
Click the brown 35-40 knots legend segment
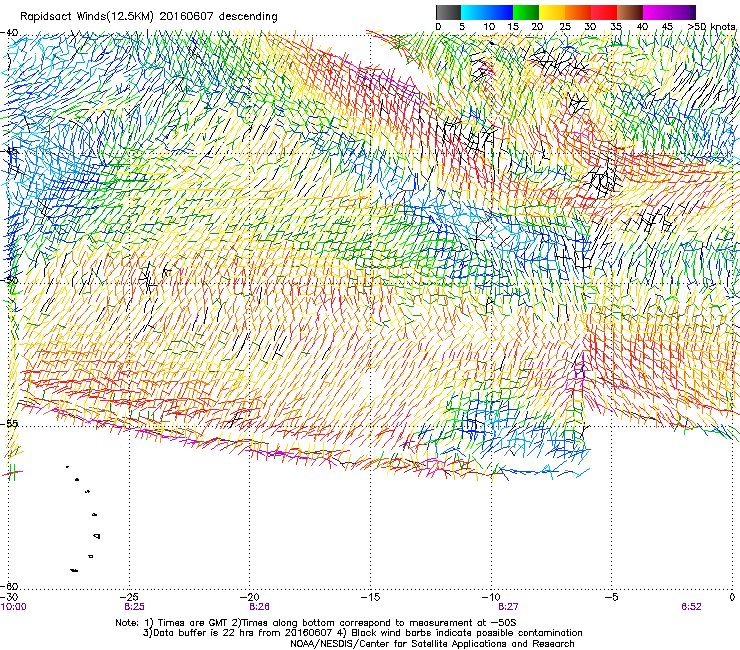click(x=630, y=12)
